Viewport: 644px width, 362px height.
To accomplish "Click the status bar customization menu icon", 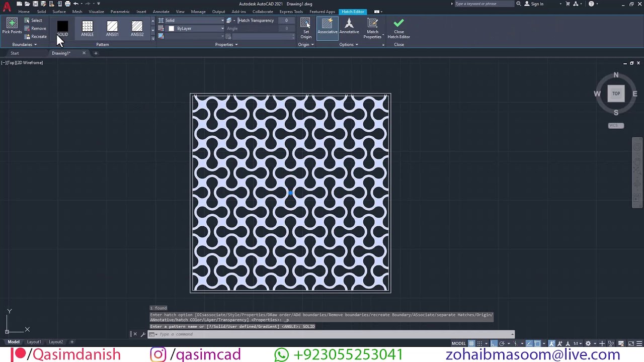I will (638, 343).
